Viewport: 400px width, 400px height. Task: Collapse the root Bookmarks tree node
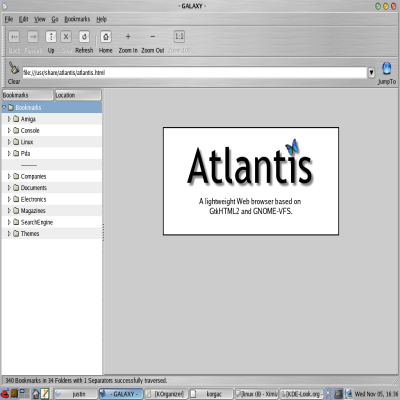pyautogui.click(x=4, y=107)
